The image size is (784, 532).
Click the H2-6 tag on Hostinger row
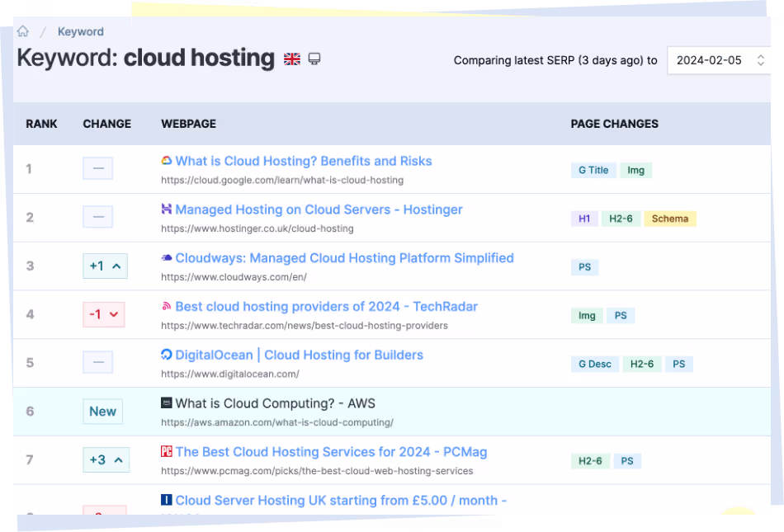click(621, 219)
